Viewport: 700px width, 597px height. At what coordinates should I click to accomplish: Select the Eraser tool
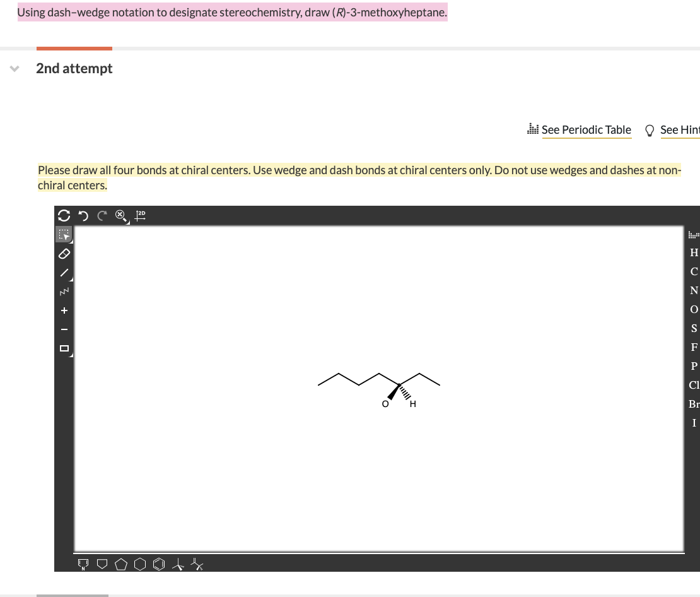pos(64,254)
